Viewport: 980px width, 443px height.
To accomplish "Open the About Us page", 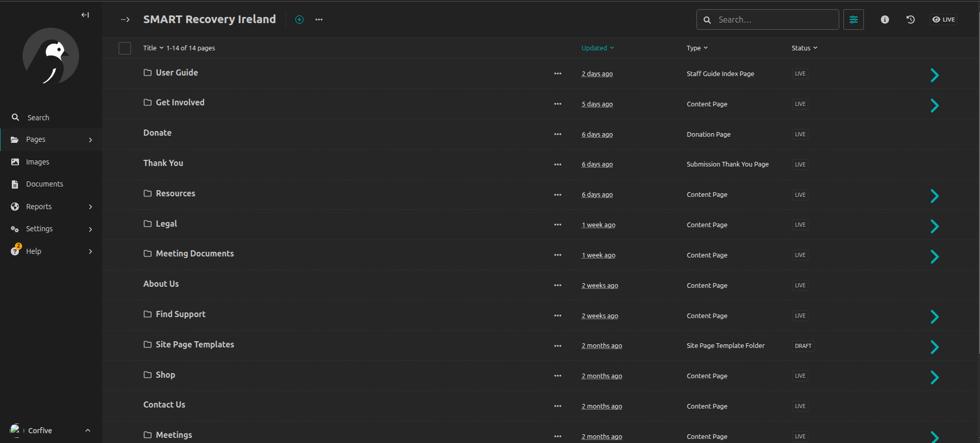I will [x=161, y=284].
